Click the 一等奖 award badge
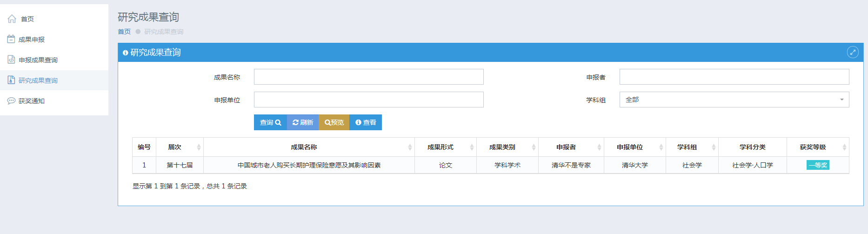Image resolution: width=868 pixels, height=234 pixels. [818, 165]
